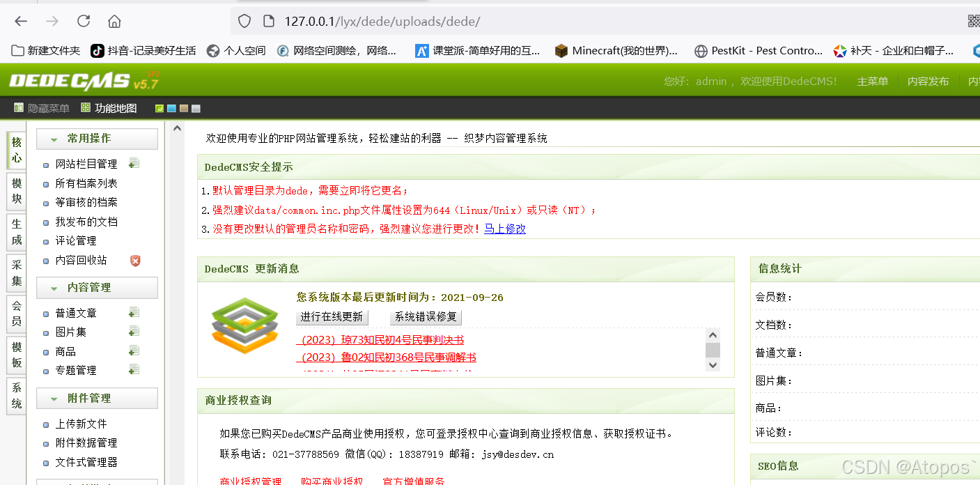Screen dimensions: 980x485
Task: Switch to 系统 side tab
Action: [x=16, y=395]
